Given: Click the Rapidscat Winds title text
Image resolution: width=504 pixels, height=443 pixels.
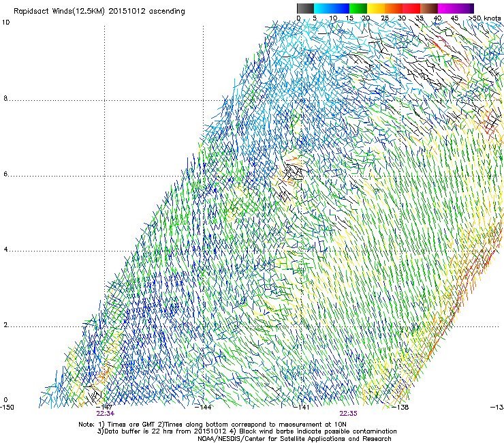Looking at the screenshot, I should pyautogui.click(x=99, y=12).
